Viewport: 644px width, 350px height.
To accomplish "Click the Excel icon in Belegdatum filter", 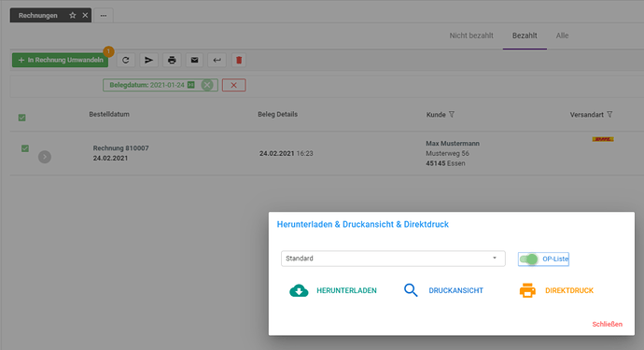I will click(191, 85).
